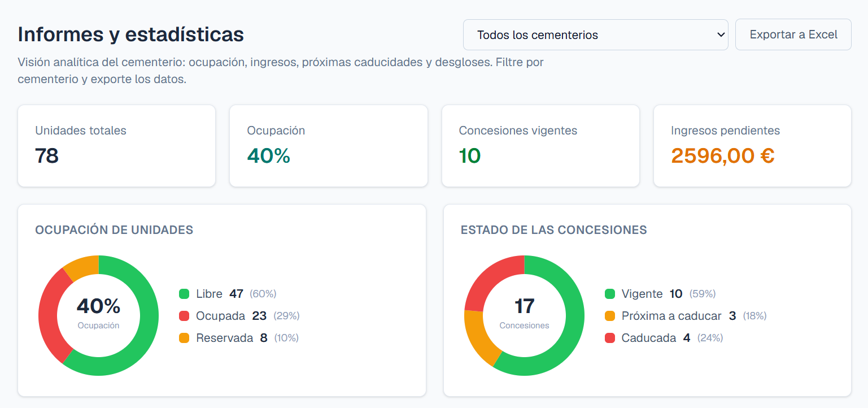The width and height of the screenshot is (868, 408).
Task: Click the (29%) Ocupada percentage
Action: pyautogui.click(x=286, y=316)
